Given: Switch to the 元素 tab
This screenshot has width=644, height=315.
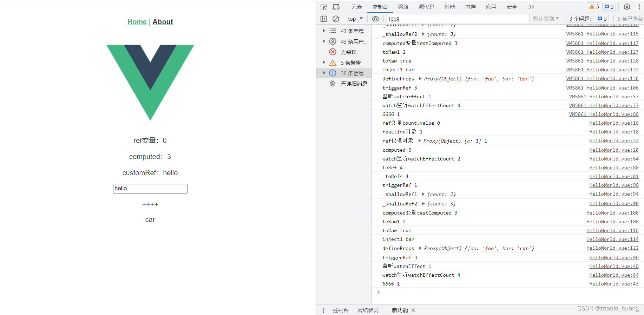Looking at the screenshot, I should point(357,7).
